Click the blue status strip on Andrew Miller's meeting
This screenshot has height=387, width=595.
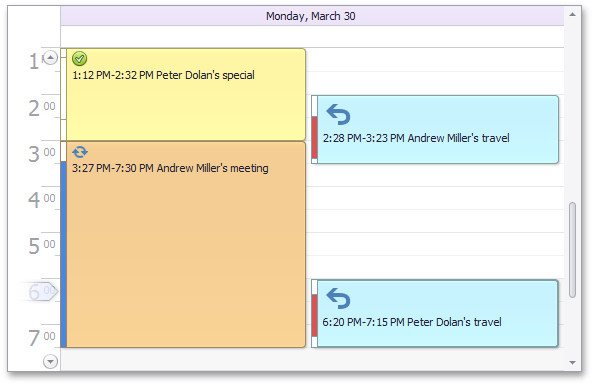tap(64, 254)
